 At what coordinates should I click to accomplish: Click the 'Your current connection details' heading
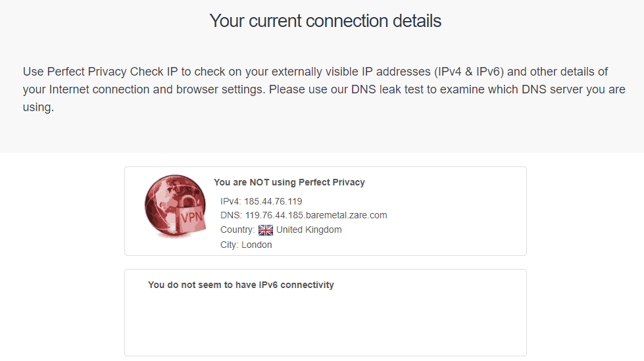click(x=325, y=20)
